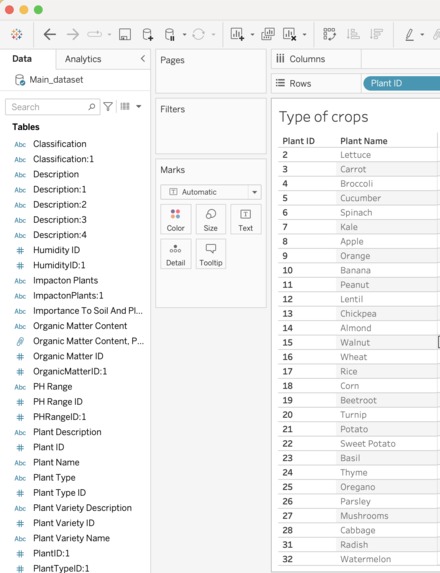Click the Clear Sheet icon
Image resolution: width=440 pixels, height=573 pixels.
(x=290, y=34)
